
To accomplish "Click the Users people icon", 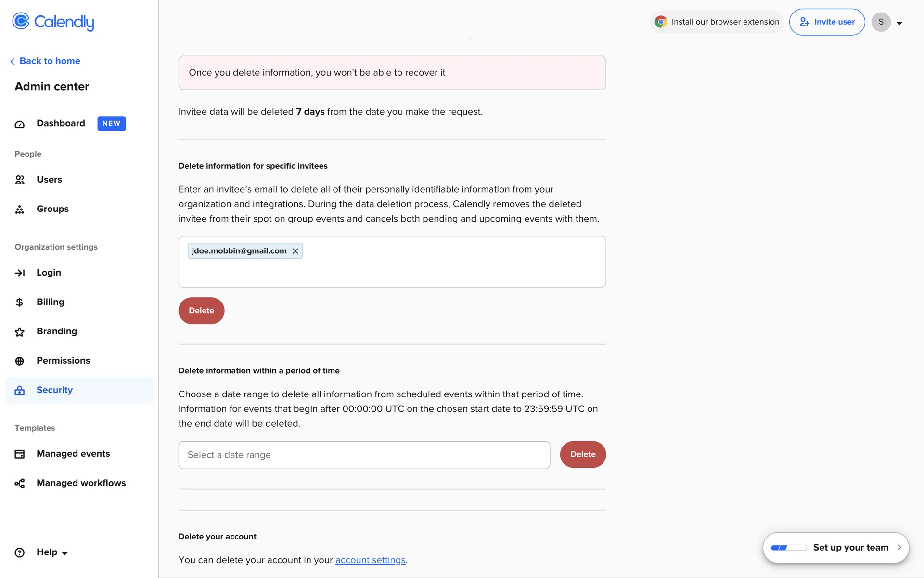I will pyautogui.click(x=20, y=180).
